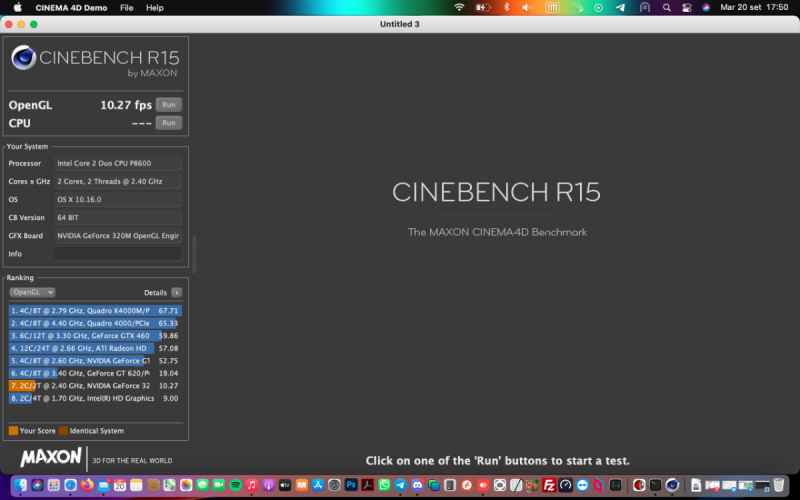Click the MAXON logo
Image resolution: width=800 pixels, height=500 pixels.
[x=51, y=457]
